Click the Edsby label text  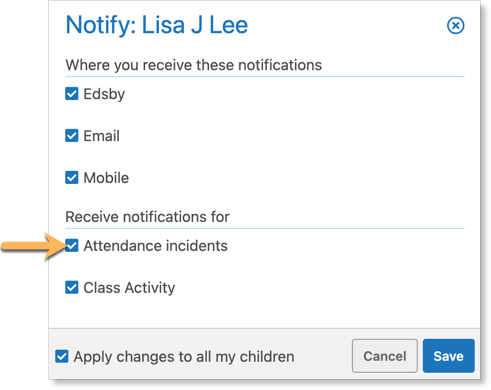104,94
